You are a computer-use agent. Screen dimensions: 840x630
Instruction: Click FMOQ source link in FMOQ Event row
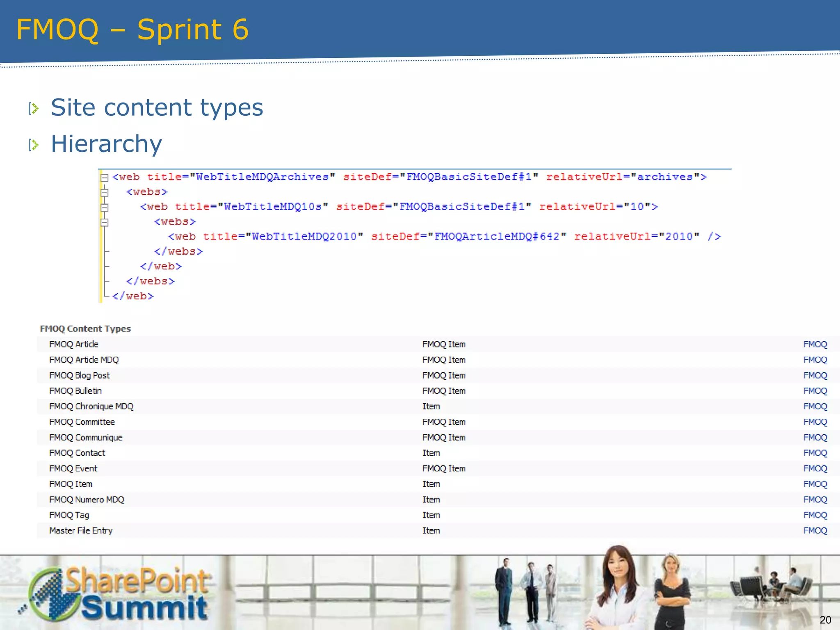pyautogui.click(x=815, y=469)
